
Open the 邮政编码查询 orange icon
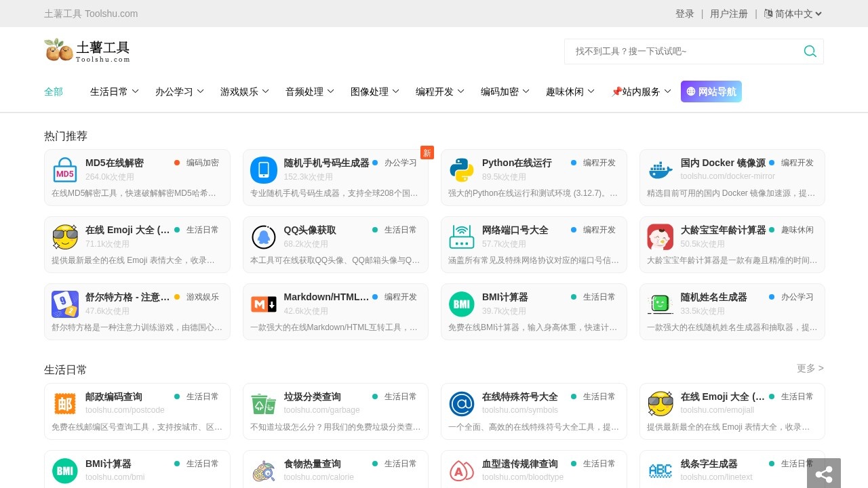(65, 404)
